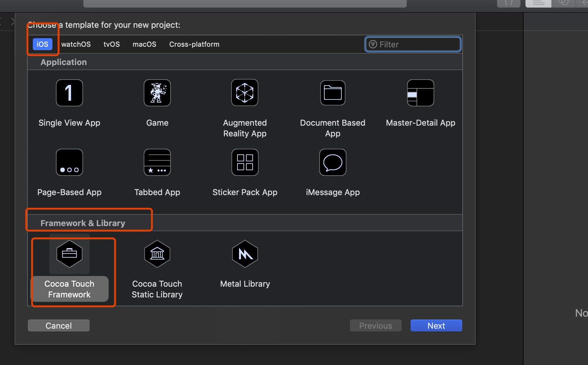588x365 pixels.
Task: Select the macOS platform tab
Action: pyautogui.click(x=144, y=44)
